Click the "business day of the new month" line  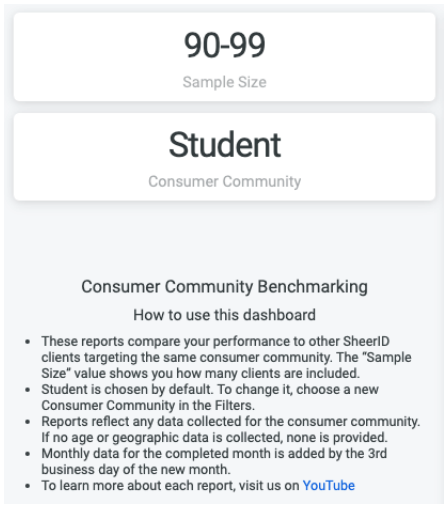136,469
